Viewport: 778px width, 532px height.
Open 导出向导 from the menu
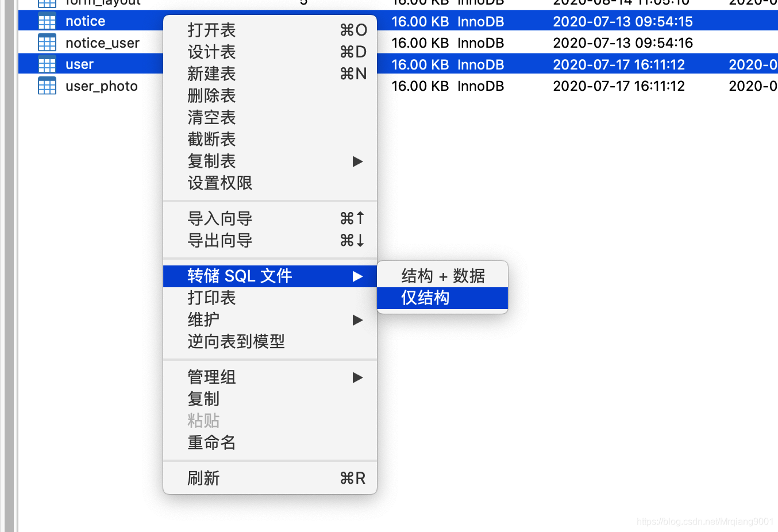270,240
